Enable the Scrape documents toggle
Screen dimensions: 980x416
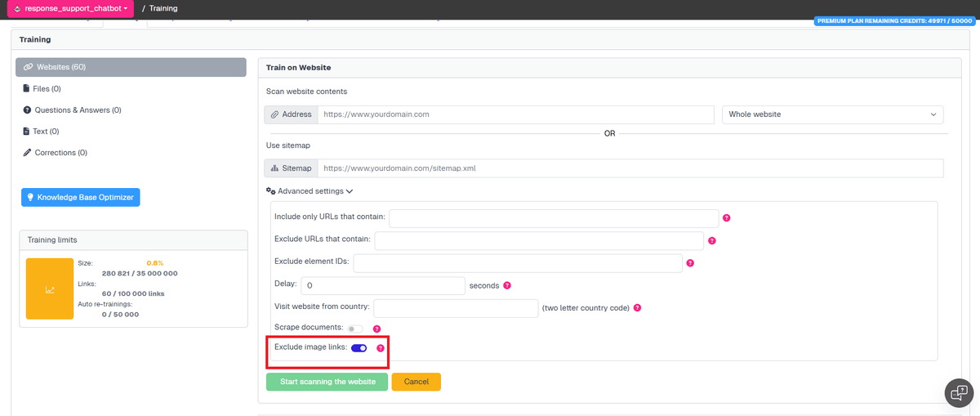356,329
